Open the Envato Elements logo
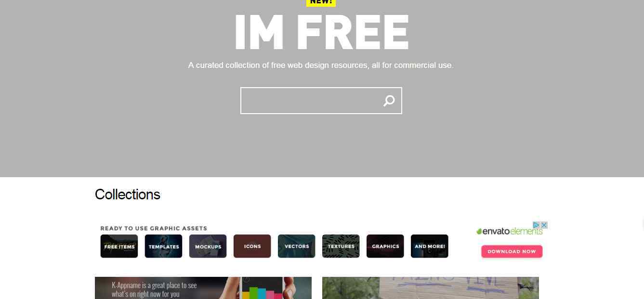644x299 pixels. pyautogui.click(x=509, y=232)
